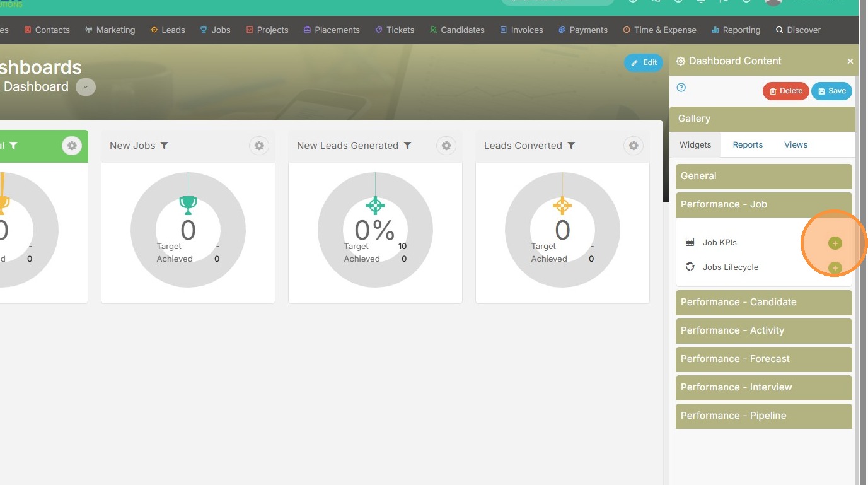This screenshot has width=868, height=485.
Task: Go to Leads module
Action: (168, 30)
